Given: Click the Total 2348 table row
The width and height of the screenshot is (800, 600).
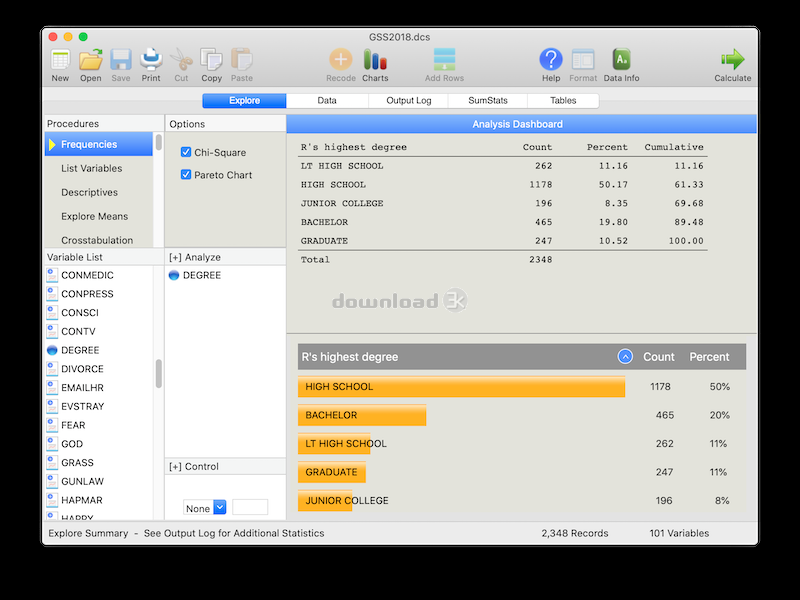Looking at the screenshot, I should click(502, 260).
